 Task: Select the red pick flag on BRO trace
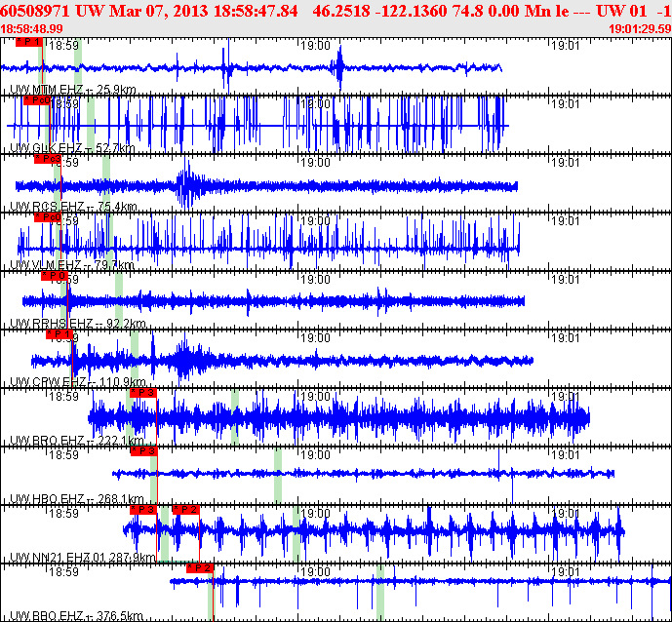click(x=143, y=393)
